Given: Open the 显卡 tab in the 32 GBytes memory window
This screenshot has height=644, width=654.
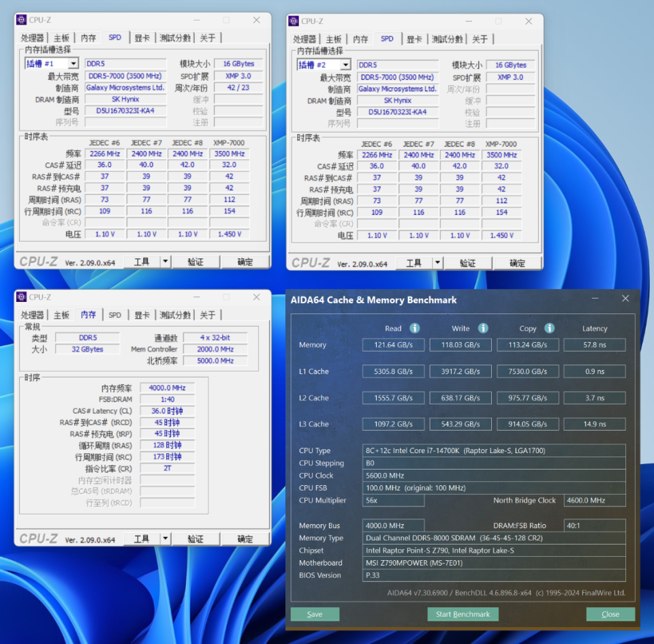Looking at the screenshot, I should 142,315.
